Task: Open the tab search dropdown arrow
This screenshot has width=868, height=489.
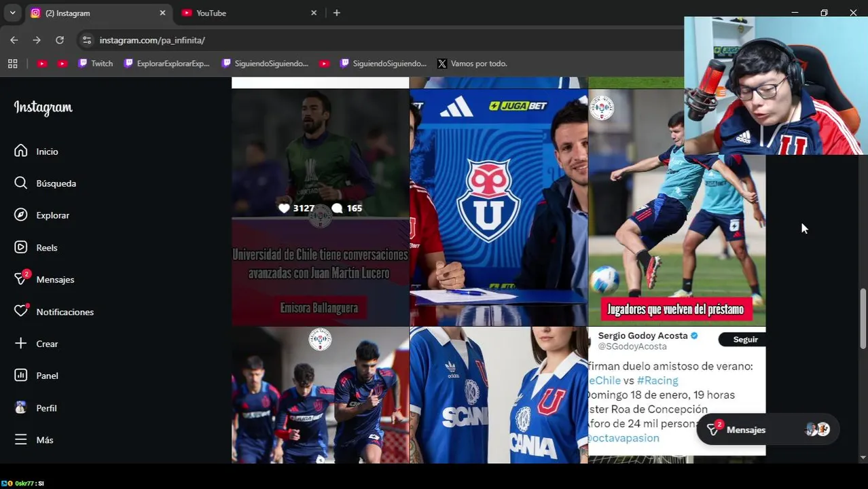Action: [12, 13]
